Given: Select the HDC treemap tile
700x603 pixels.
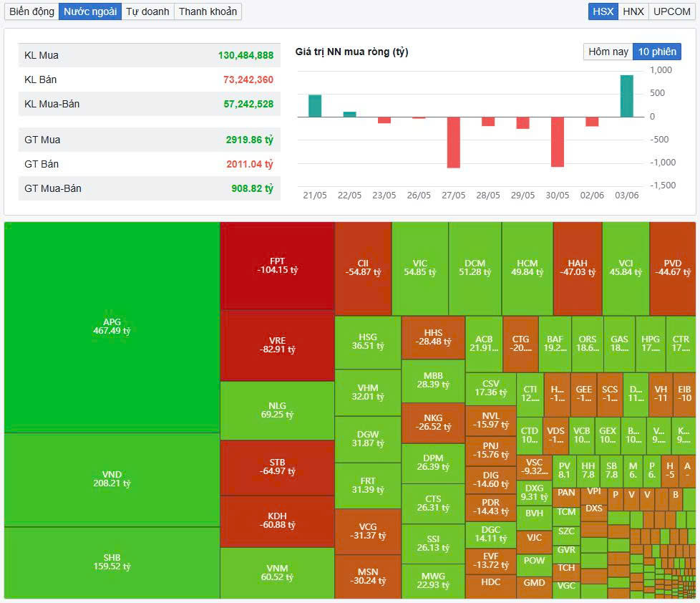Looking at the screenshot, I should pos(491,587).
